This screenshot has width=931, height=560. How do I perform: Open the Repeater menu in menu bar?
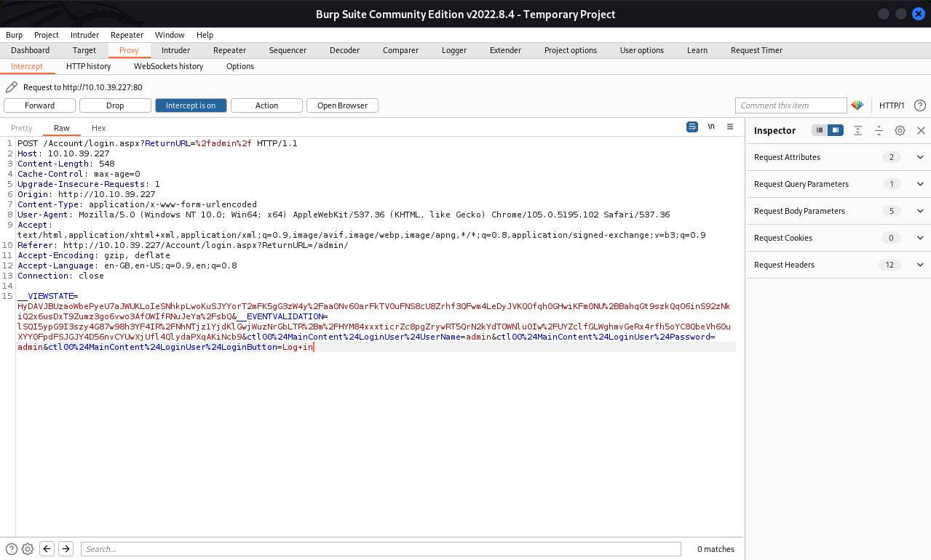[x=127, y=35]
